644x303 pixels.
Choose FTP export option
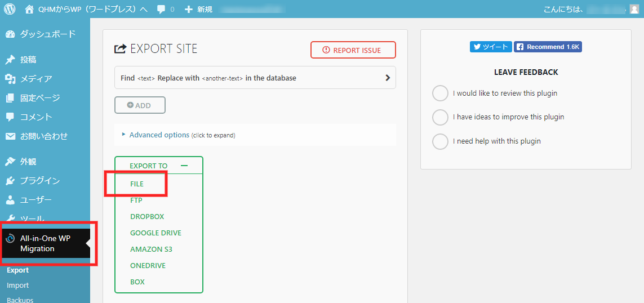pos(136,200)
